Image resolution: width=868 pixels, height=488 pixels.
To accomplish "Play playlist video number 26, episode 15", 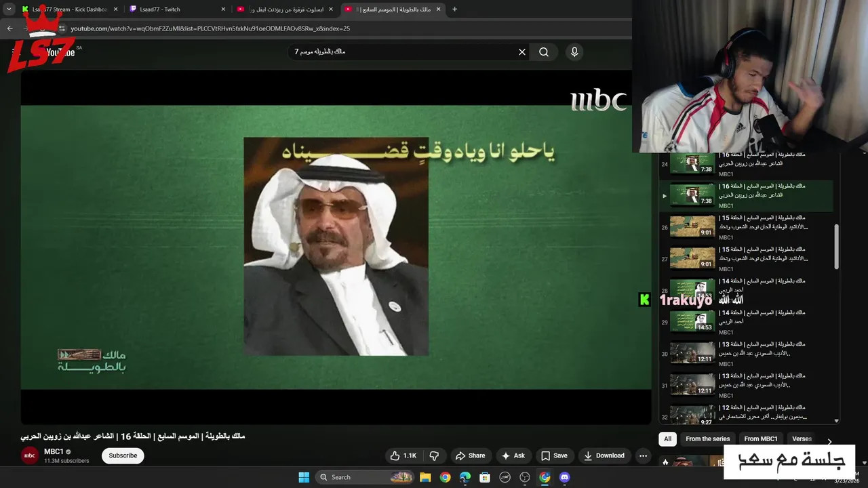I will pyautogui.click(x=692, y=226).
